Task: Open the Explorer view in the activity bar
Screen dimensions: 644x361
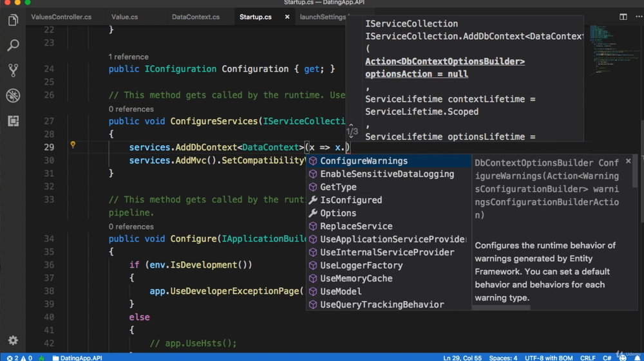Action: coord(13,20)
